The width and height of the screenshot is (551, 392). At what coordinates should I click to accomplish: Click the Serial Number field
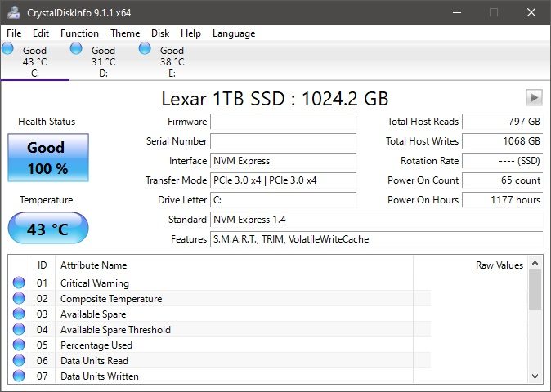(x=283, y=141)
